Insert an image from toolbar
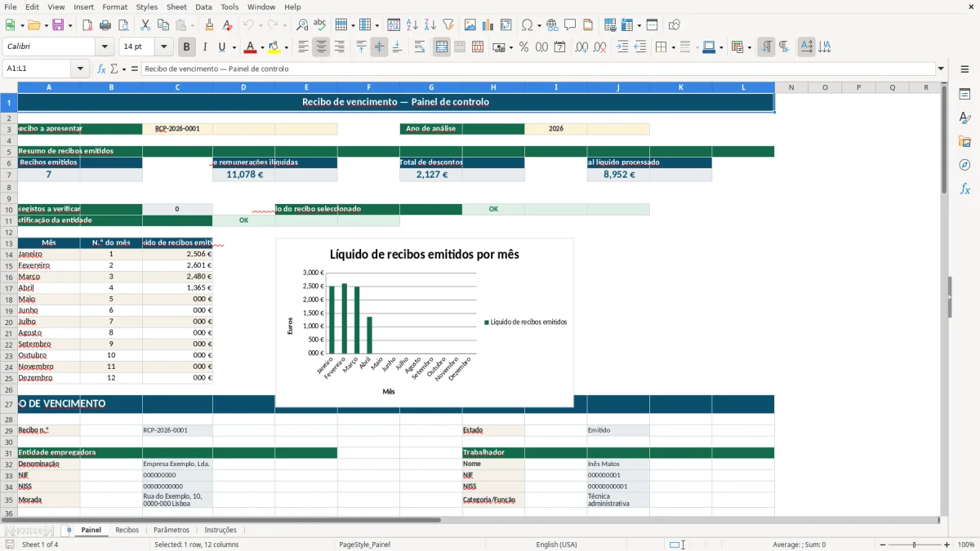This screenshot has width=980, height=551. pos(470,25)
